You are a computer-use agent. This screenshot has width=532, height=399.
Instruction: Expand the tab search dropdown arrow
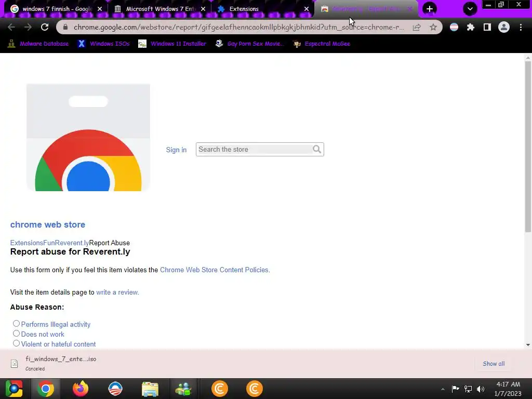click(x=470, y=9)
